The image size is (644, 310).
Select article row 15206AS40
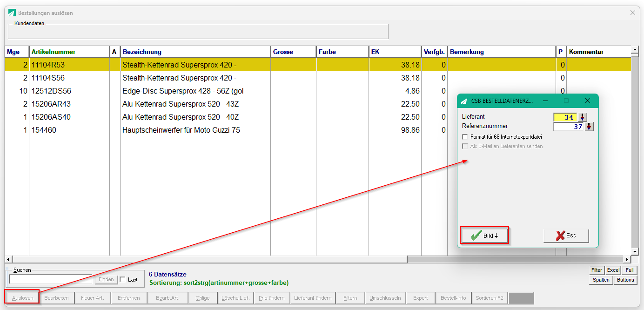pyautogui.click(x=318, y=117)
